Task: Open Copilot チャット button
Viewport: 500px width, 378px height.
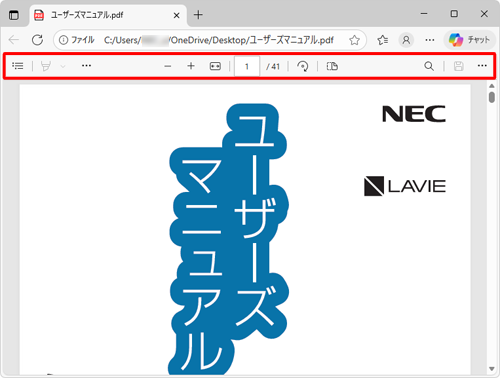Action: point(469,40)
